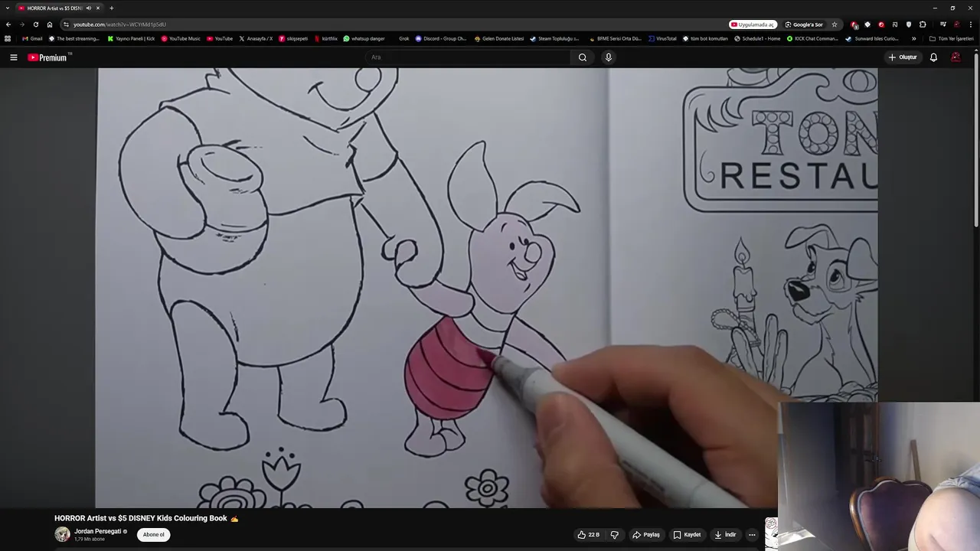The width and height of the screenshot is (980, 551).
Task: Open the BFME Serisi Orta Dü... bookmark
Action: pyautogui.click(x=616, y=38)
